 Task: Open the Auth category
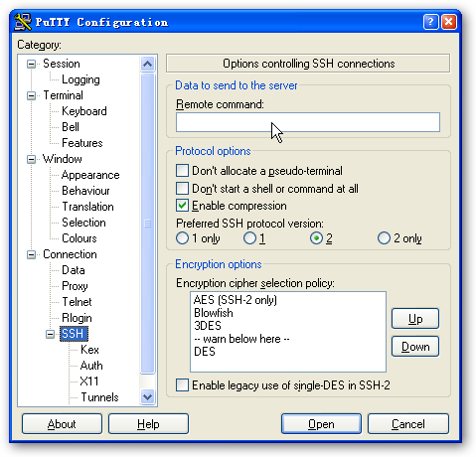coord(91,366)
